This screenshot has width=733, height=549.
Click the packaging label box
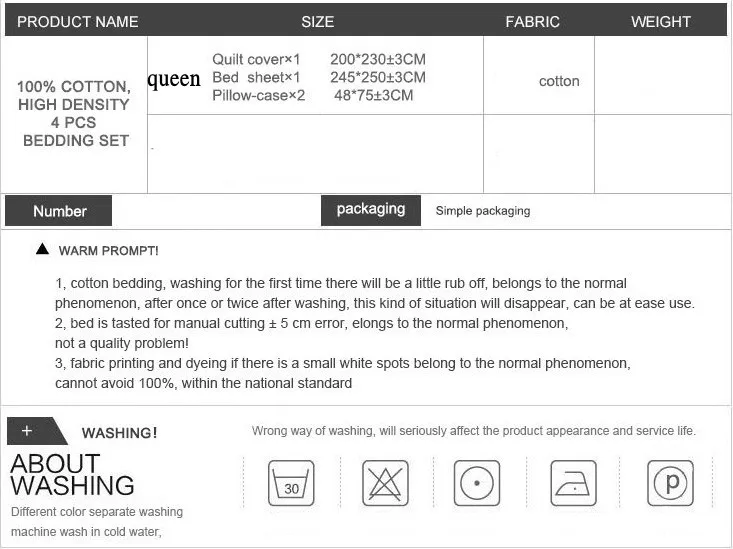pyautogui.click(x=371, y=210)
